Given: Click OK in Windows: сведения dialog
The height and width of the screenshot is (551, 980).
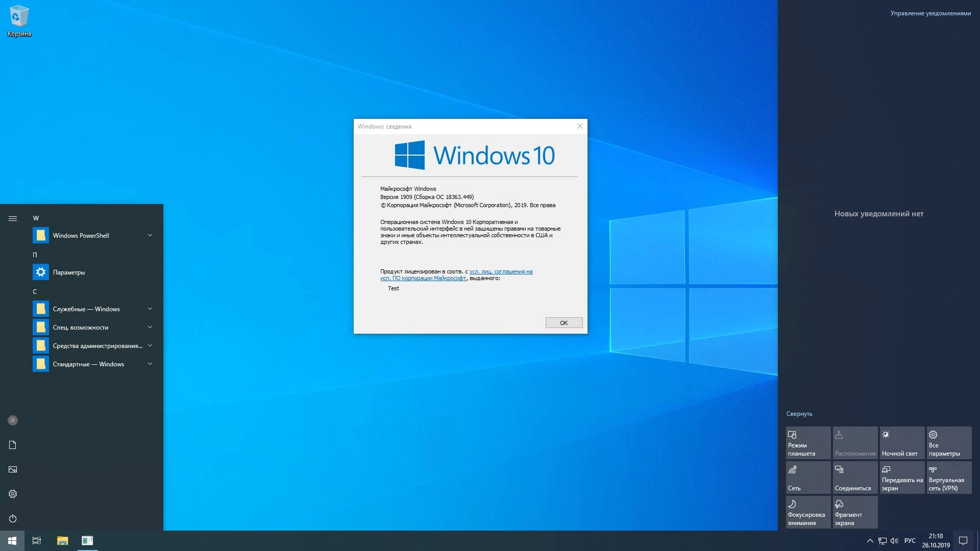Looking at the screenshot, I should pyautogui.click(x=564, y=323).
